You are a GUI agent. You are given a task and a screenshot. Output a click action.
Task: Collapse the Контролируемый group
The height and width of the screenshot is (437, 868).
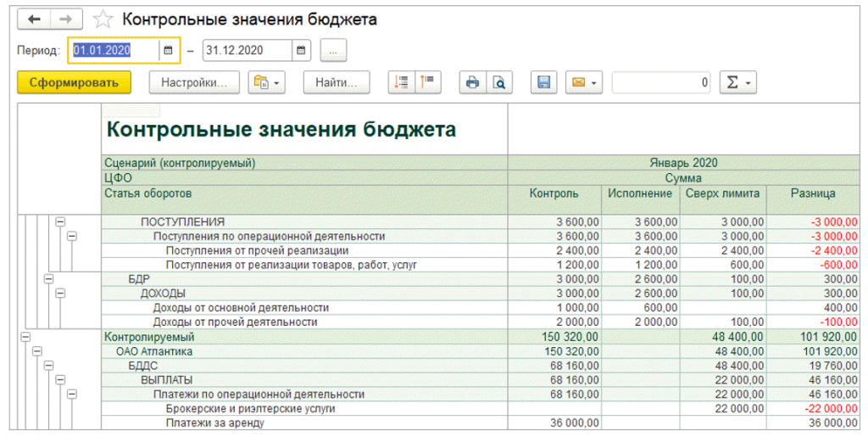click(25, 337)
